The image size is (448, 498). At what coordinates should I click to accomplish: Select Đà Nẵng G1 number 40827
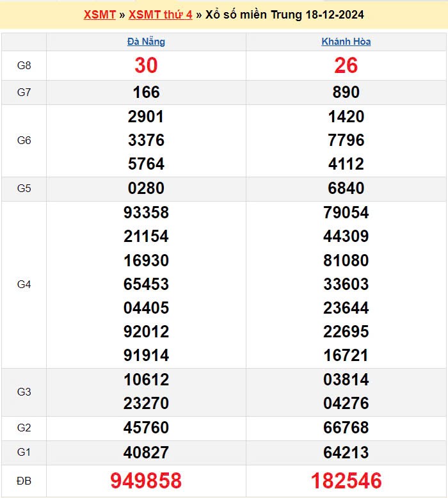point(146,453)
